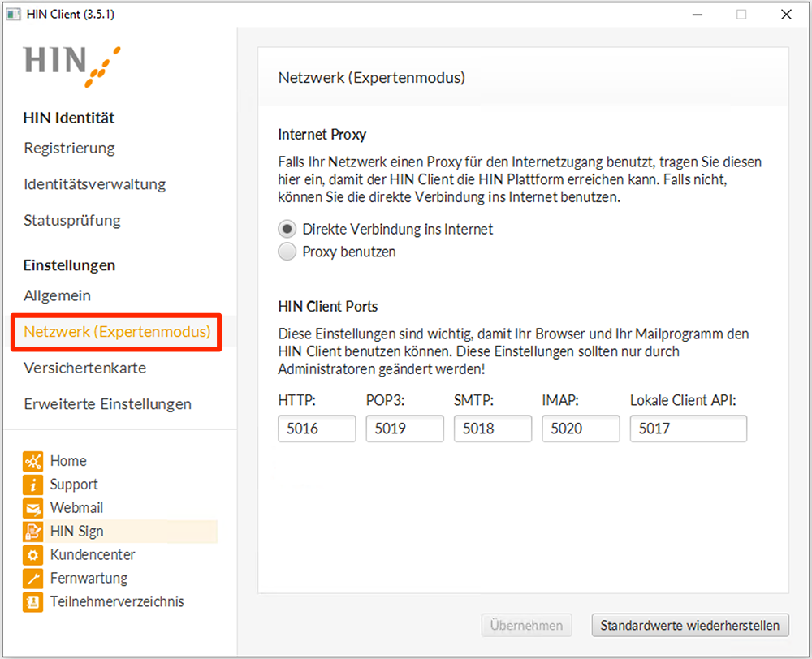Open the Teilnehmerverzeichnis link
Screen dimensions: 812x659
[x=117, y=601]
